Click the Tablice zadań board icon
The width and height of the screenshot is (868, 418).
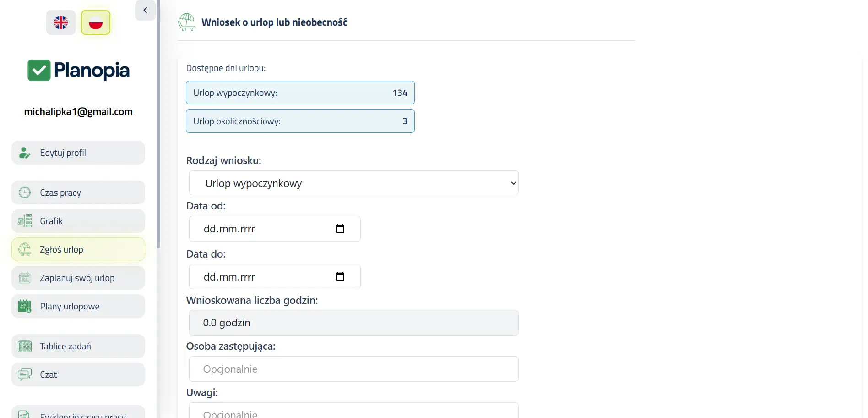click(25, 346)
